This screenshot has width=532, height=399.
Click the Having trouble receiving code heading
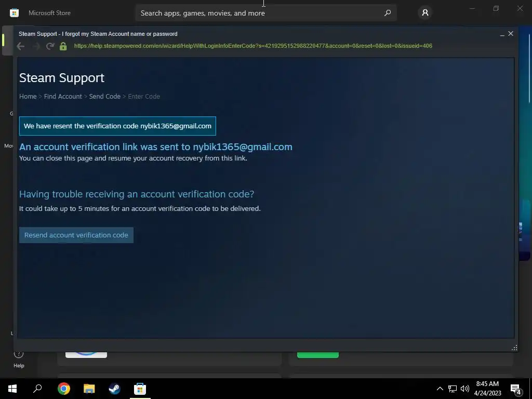[137, 194]
